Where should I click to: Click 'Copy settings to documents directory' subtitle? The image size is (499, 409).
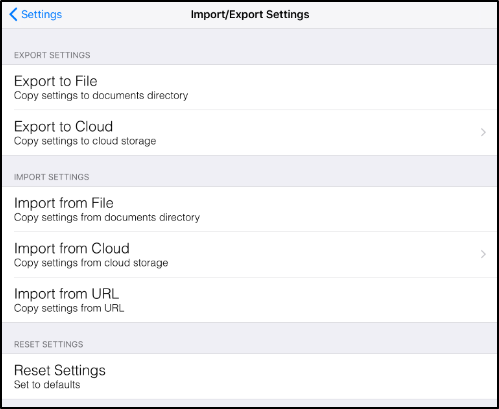[x=101, y=96]
